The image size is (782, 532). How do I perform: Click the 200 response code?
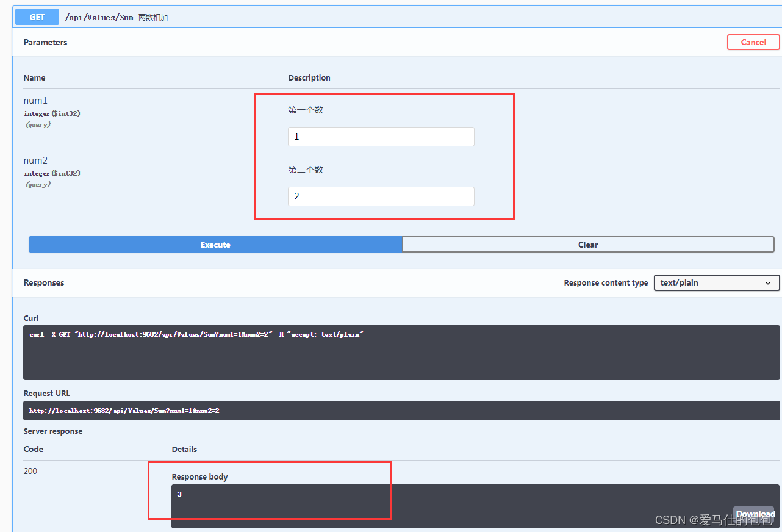point(30,471)
